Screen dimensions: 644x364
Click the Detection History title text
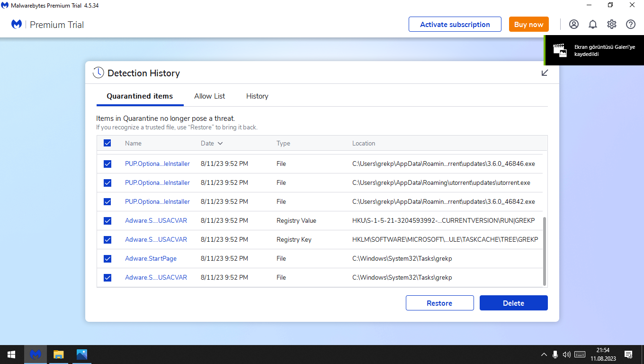pyautogui.click(x=143, y=73)
